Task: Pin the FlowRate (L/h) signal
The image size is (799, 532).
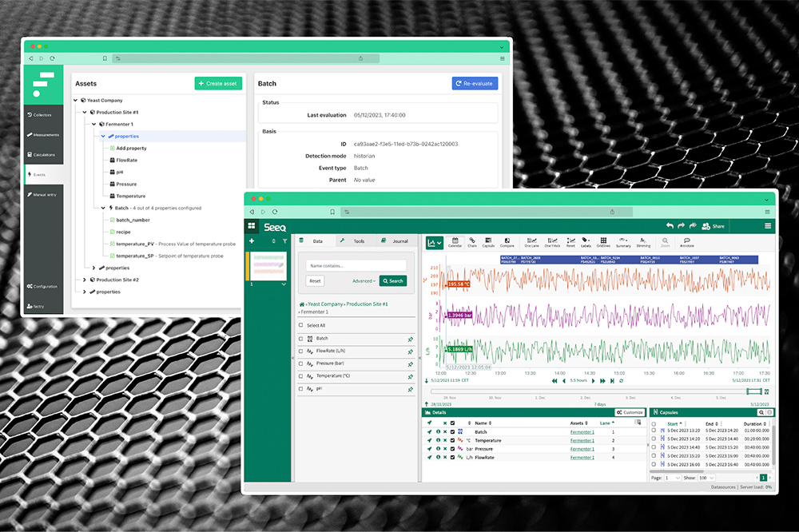Action: point(410,351)
